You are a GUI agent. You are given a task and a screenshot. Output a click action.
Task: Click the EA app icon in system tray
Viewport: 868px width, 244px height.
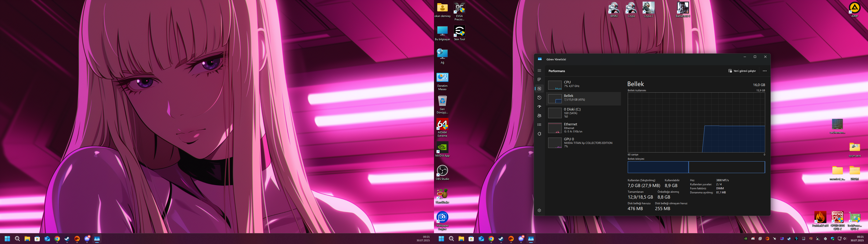click(768, 239)
